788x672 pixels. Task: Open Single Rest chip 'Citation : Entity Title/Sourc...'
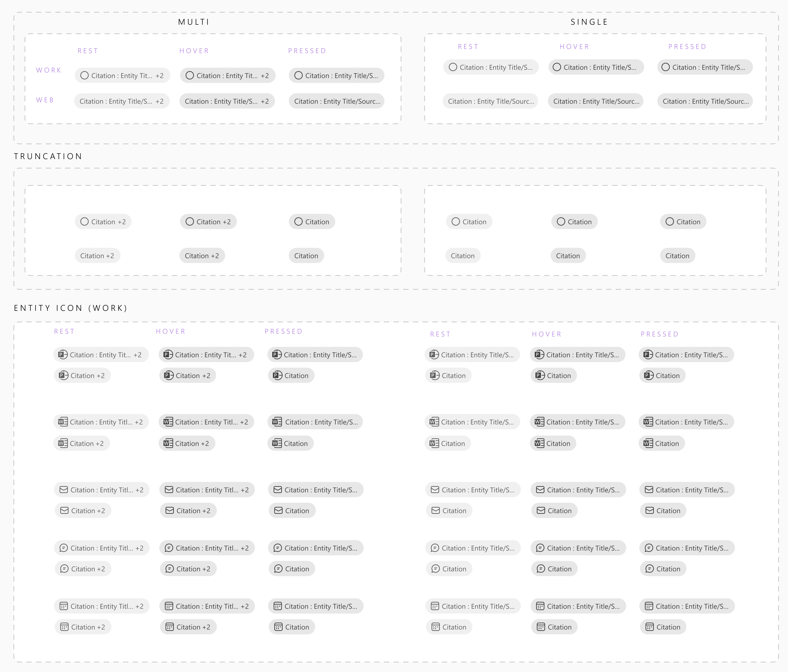click(x=490, y=101)
